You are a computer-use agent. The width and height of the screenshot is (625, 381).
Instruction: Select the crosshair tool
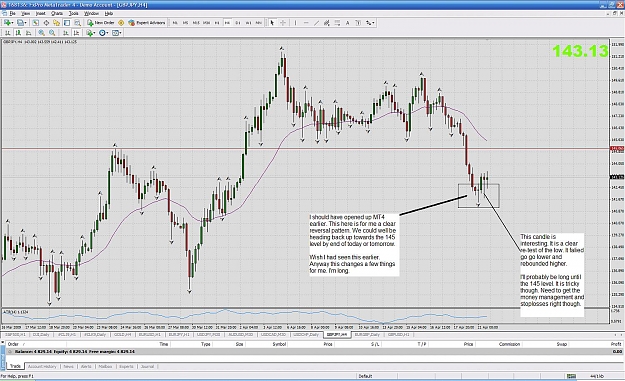(283, 23)
